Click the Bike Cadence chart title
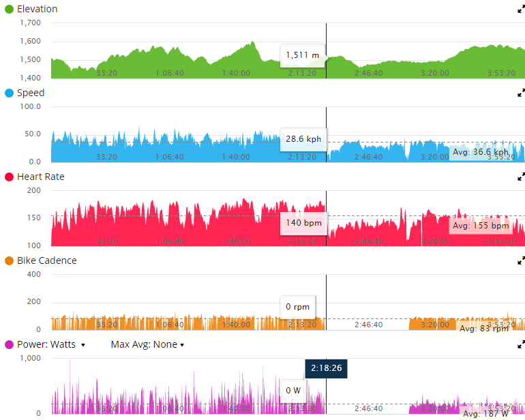525x420 pixels. [46, 261]
